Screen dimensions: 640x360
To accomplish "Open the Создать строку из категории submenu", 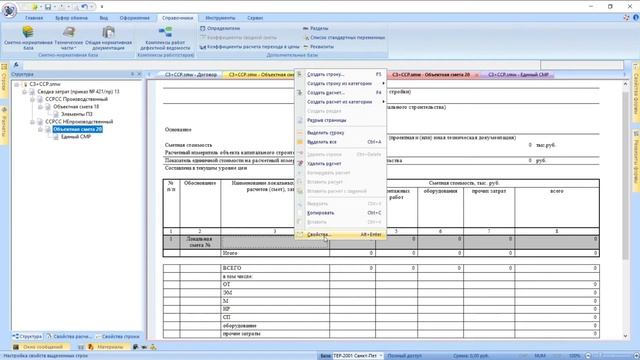I will point(340,84).
